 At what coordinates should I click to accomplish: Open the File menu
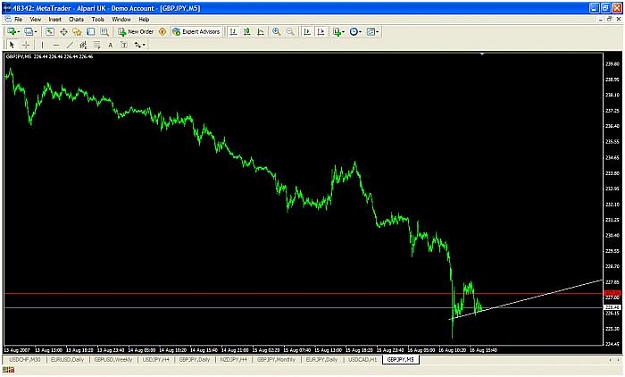coord(18,19)
